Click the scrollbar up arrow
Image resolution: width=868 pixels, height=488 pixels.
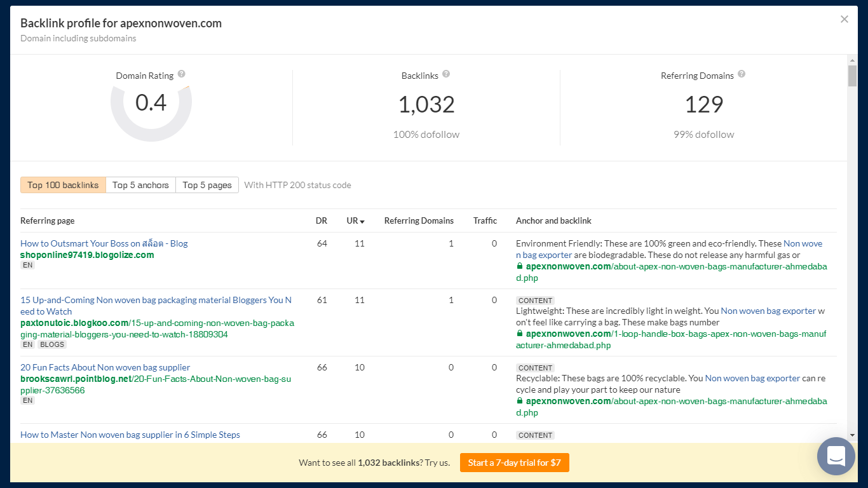[853, 60]
